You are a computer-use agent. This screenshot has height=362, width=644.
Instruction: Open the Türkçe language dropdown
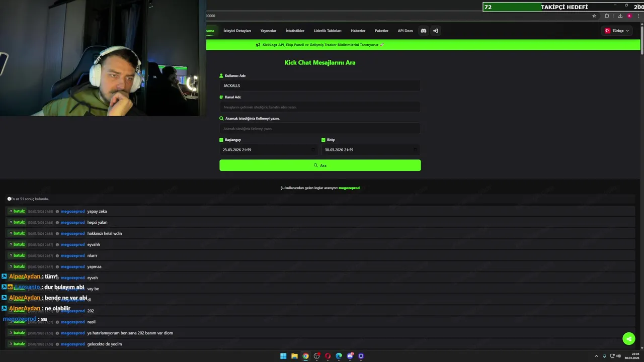tap(617, 31)
